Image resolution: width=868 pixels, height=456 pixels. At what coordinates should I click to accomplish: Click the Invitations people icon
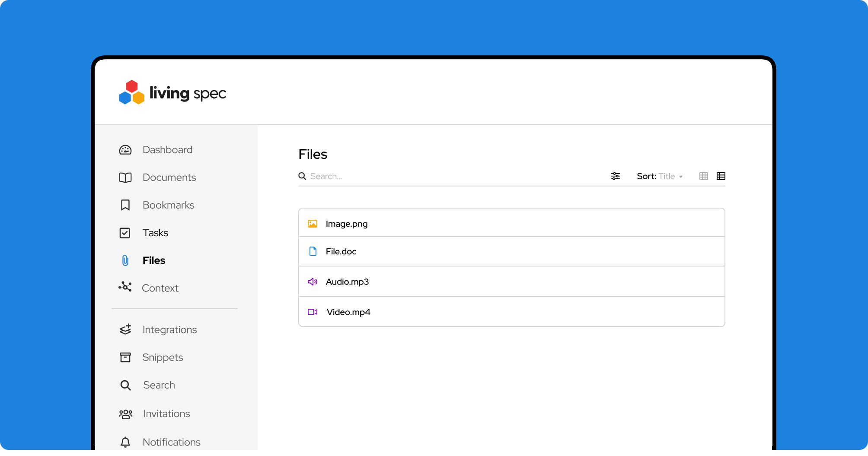pyautogui.click(x=126, y=414)
